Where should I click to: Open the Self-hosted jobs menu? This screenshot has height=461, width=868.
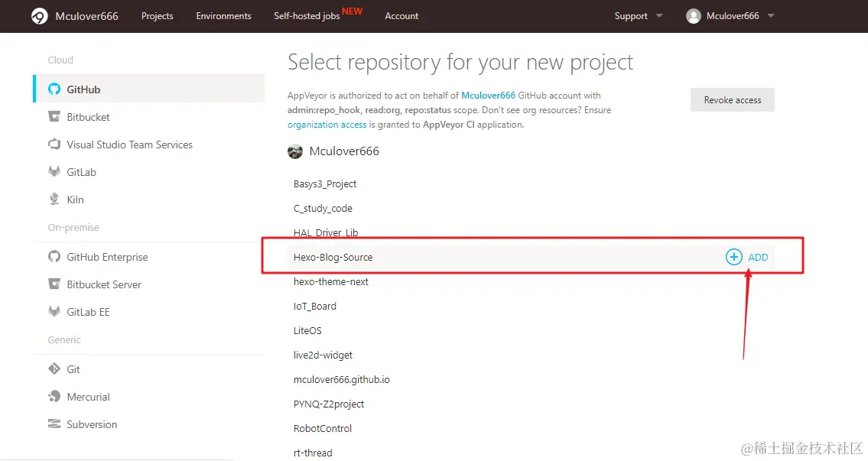[307, 16]
